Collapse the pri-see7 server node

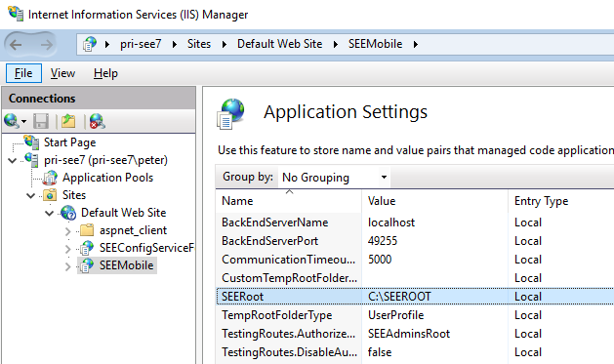(13, 160)
